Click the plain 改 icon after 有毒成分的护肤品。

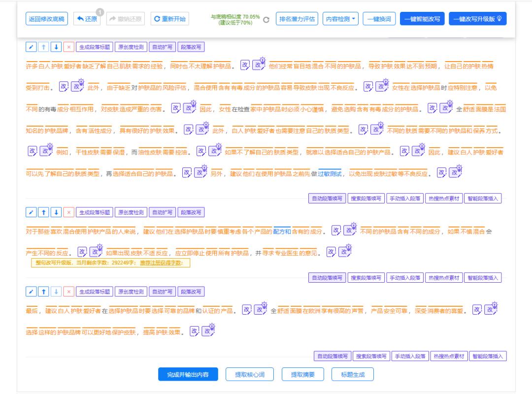[432, 107]
